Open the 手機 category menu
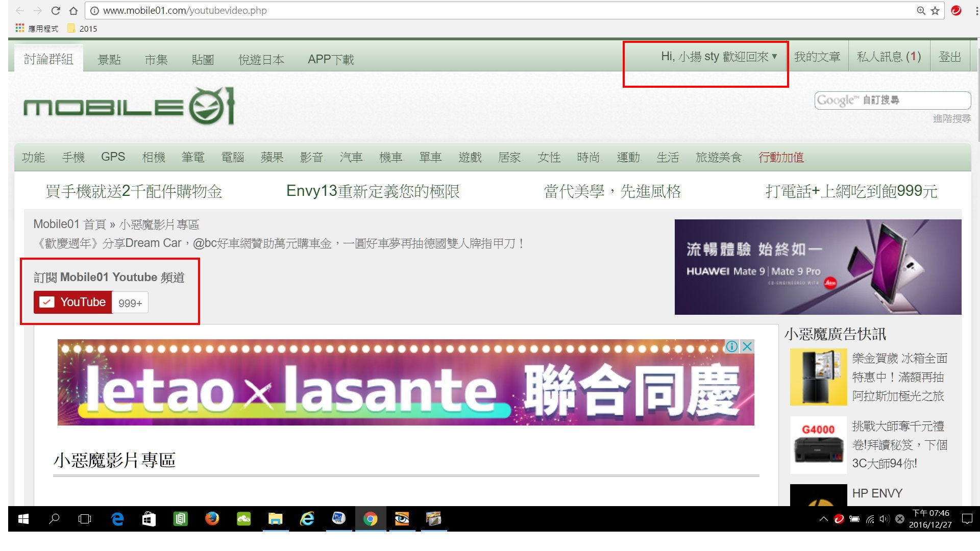The image size is (980, 551). pyautogui.click(x=73, y=157)
